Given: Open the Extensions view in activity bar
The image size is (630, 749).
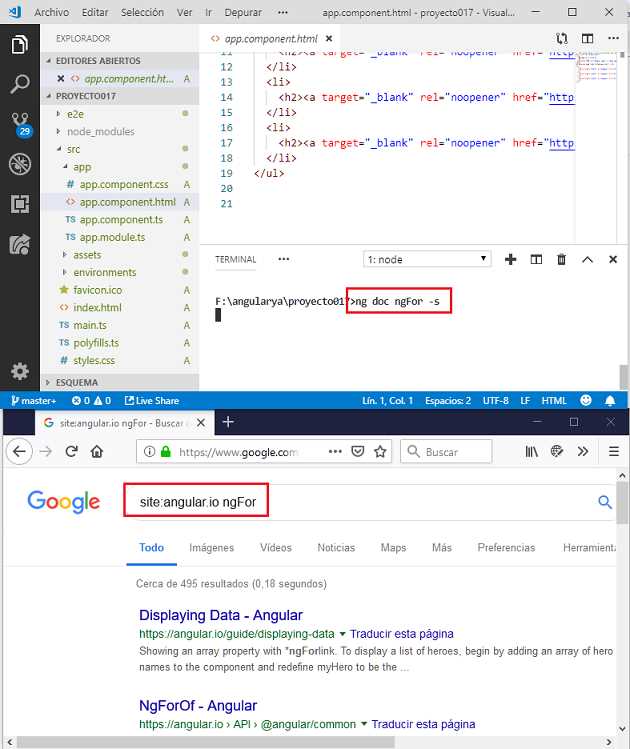Looking at the screenshot, I should (20, 204).
